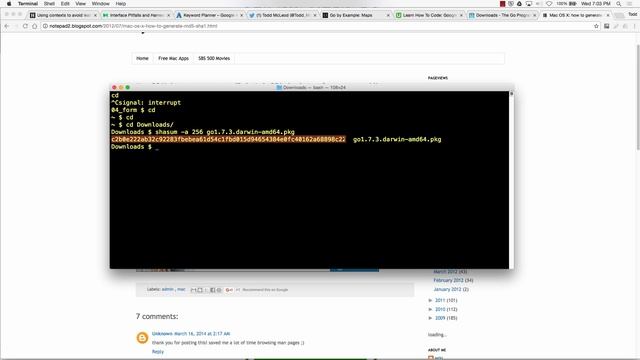Click the Terminal window title bar text
The image size is (640, 360).
[x=314, y=87]
